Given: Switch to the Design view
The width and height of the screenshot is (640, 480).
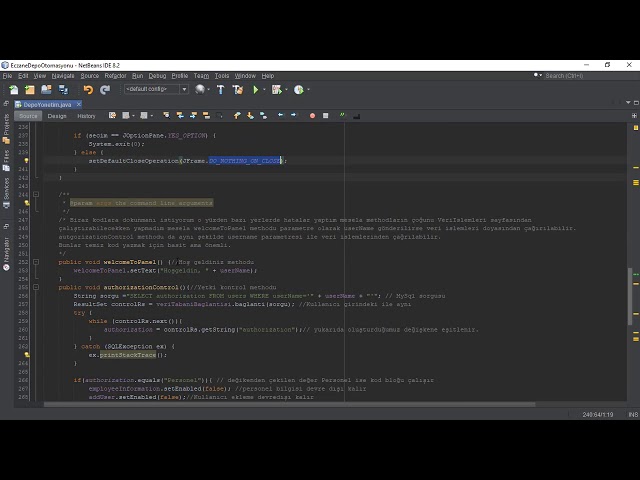Looking at the screenshot, I should click(x=57, y=116).
